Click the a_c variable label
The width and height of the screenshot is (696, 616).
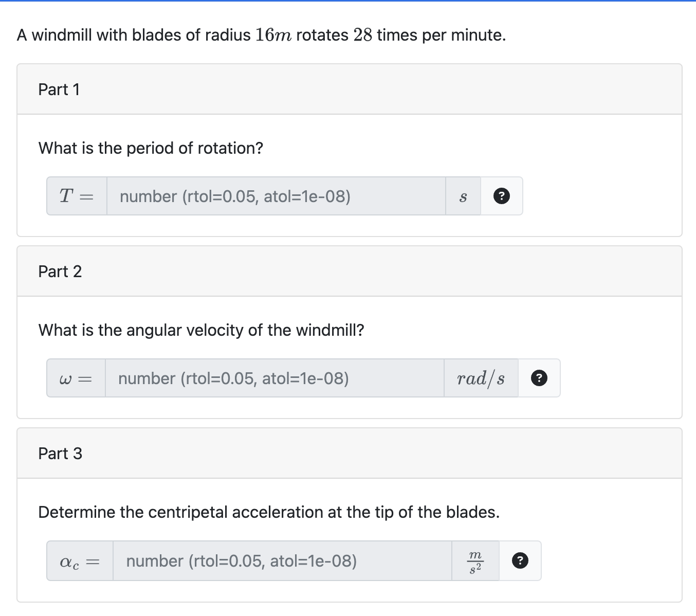[79, 561]
